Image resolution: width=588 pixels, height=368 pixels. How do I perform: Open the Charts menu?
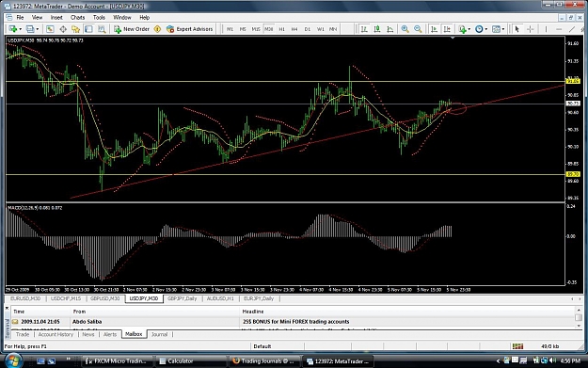tap(78, 17)
